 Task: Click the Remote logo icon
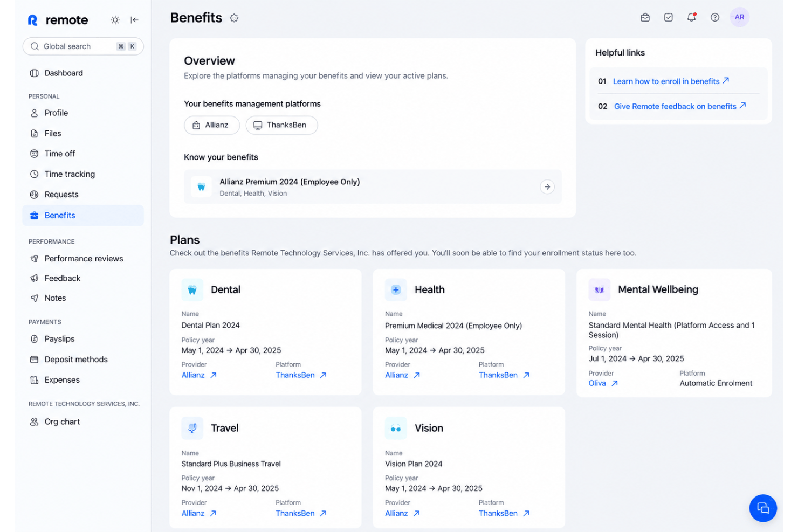click(33, 20)
